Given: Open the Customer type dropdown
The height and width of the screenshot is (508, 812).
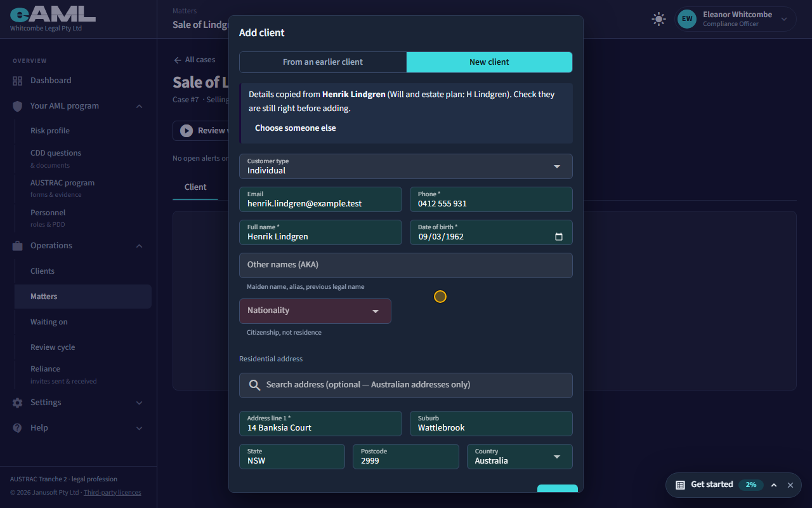Looking at the screenshot, I should click(406, 166).
